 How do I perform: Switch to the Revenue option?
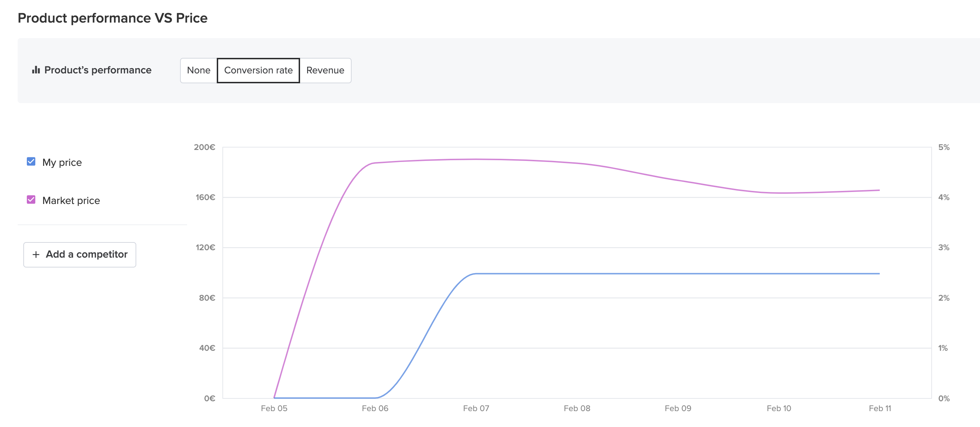[x=325, y=70]
